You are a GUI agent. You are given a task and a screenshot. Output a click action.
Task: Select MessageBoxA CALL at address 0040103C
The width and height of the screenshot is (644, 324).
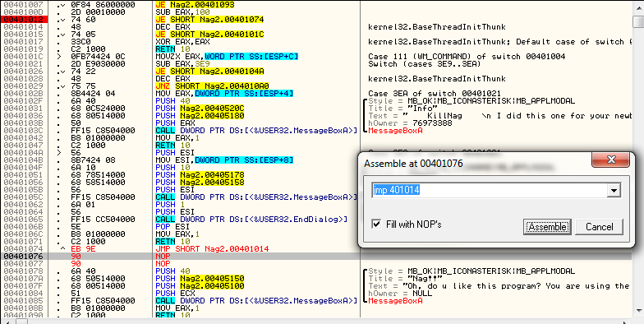pyautogui.click(x=256, y=130)
